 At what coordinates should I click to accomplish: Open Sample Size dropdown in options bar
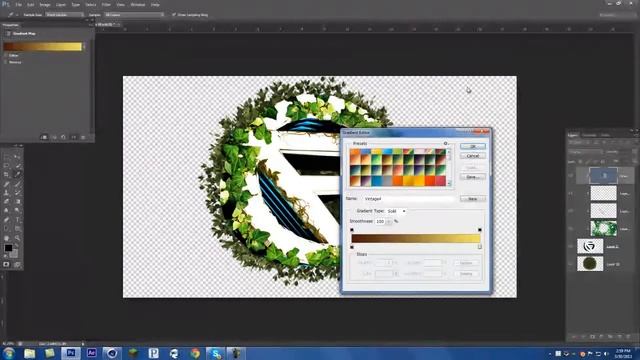64,15
